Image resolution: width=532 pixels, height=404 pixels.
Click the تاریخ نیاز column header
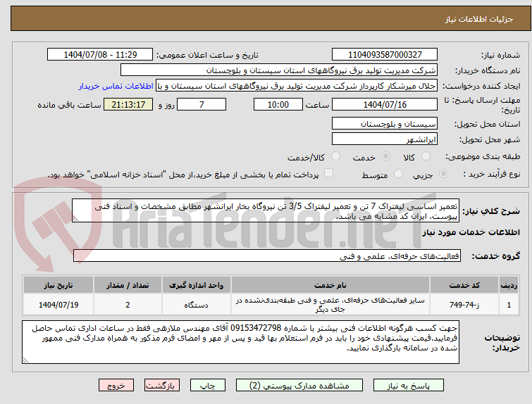point(58,285)
